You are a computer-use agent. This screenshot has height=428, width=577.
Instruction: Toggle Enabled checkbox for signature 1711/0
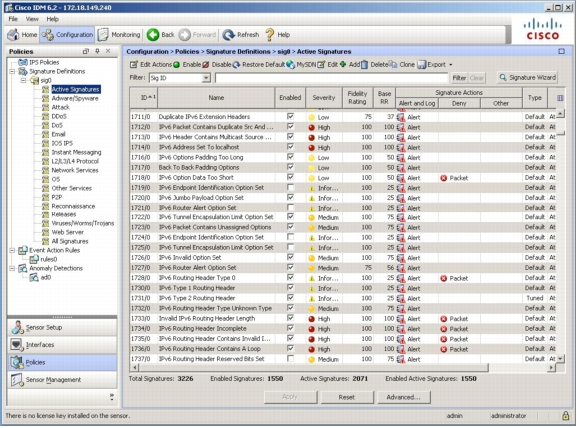(x=290, y=116)
